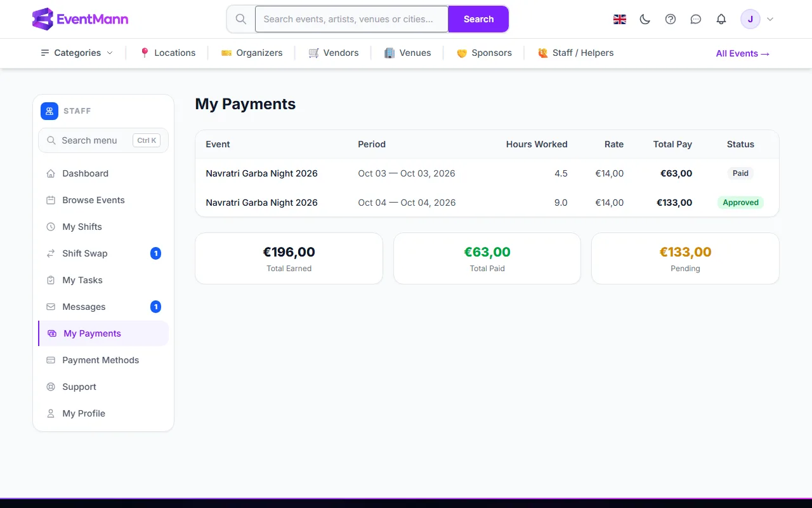Screen dimensions: 812x508
Task: Click the €196,00 Total Earned card
Action: pyautogui.click(x=289, y=258)
